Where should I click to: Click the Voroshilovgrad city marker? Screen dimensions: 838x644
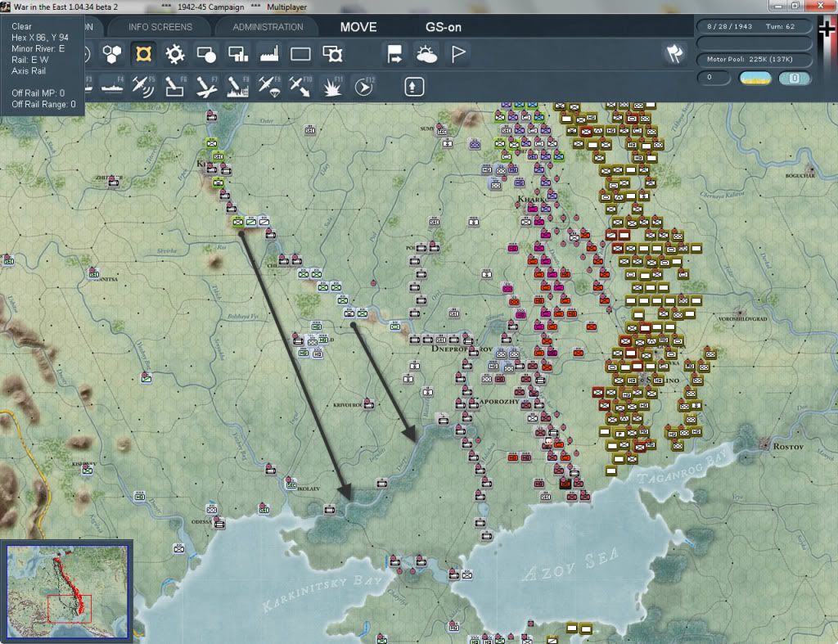[x=740, y=312]
